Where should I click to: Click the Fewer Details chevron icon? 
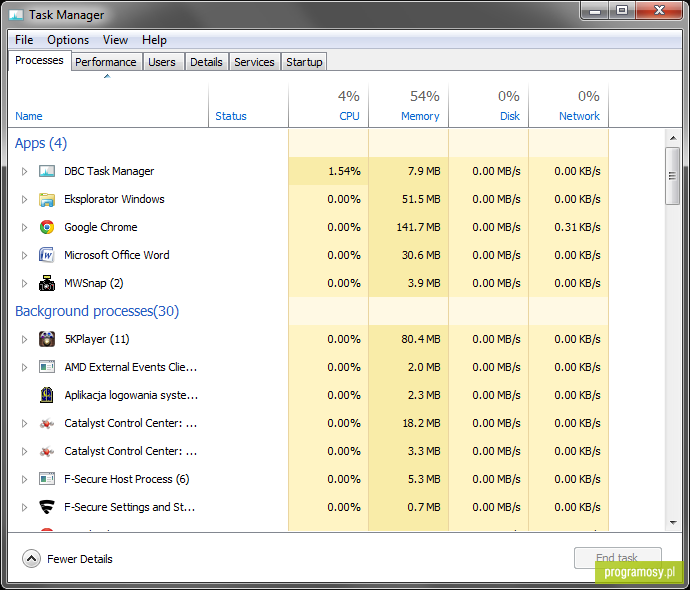coord(31,559)
